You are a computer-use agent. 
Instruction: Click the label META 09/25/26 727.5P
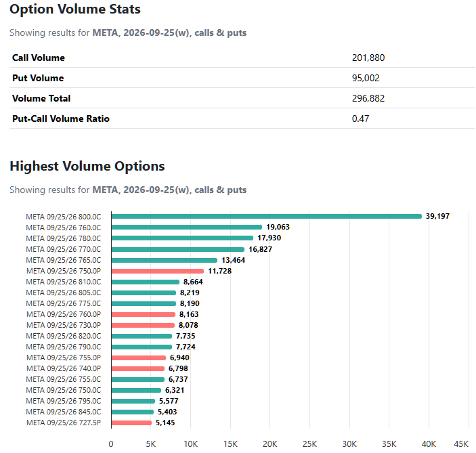64,423
